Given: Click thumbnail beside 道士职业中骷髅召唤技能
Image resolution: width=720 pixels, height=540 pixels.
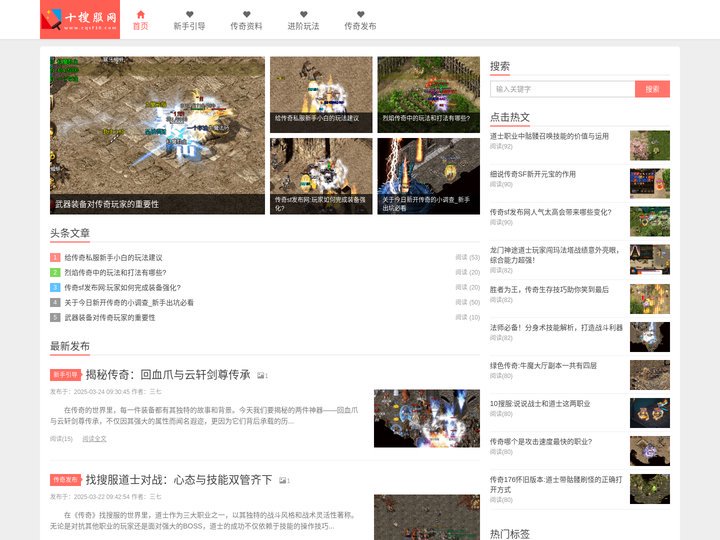Looking at the screenshot, I should (650, 146).
